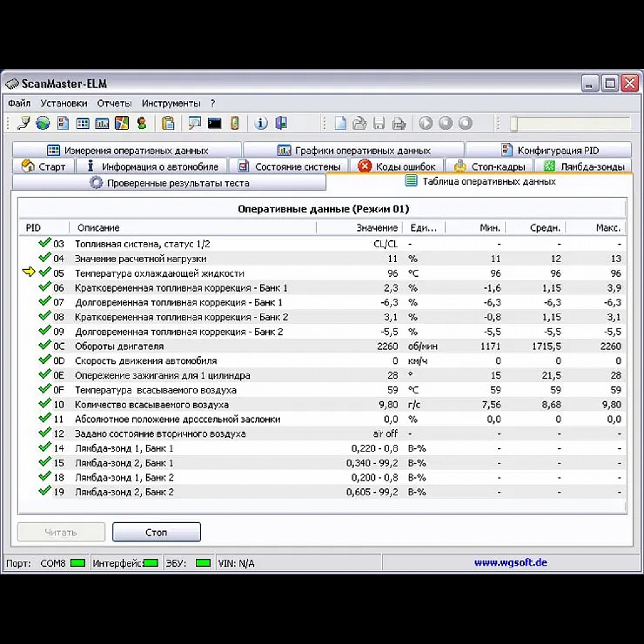
Task: Click the blue info circle toolbar icon
Action: pos(261,123)
